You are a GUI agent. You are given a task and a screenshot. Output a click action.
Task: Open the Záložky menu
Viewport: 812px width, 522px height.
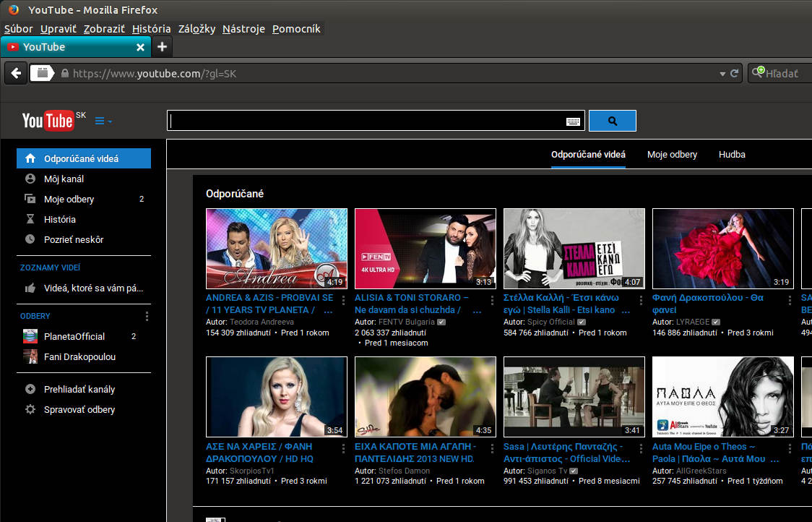tap(196, 29)
